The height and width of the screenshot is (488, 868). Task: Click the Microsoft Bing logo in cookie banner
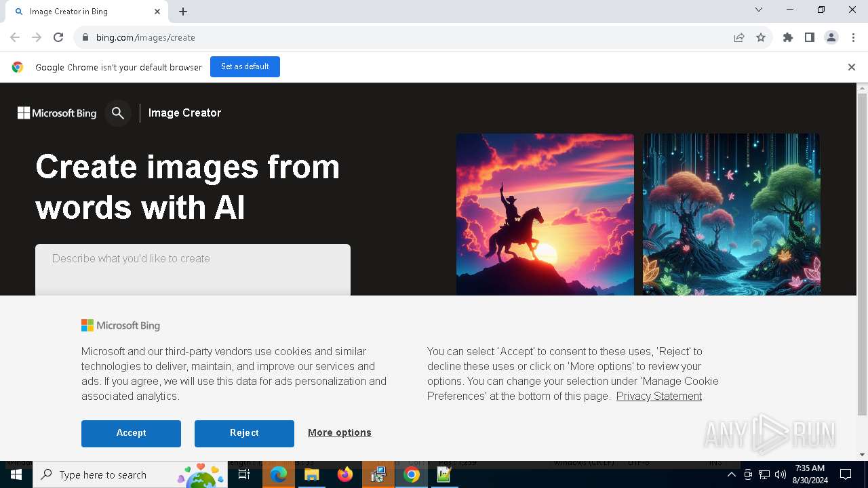(121, 325)
